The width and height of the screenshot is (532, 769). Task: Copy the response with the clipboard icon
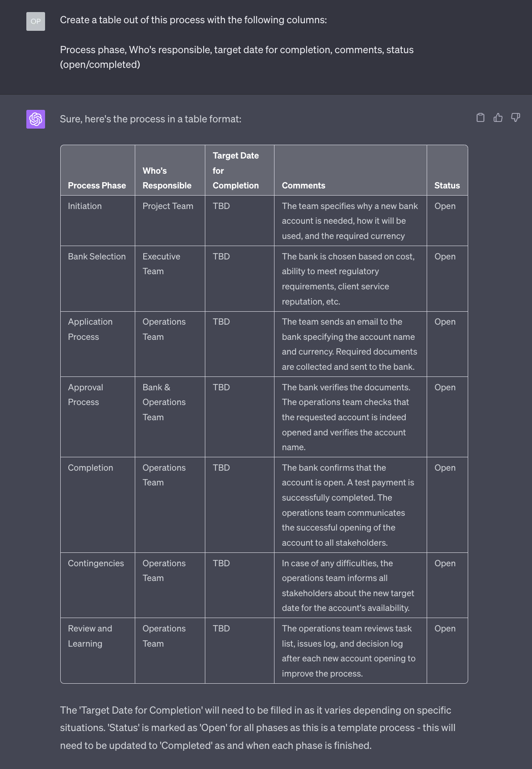coord(480,117)
